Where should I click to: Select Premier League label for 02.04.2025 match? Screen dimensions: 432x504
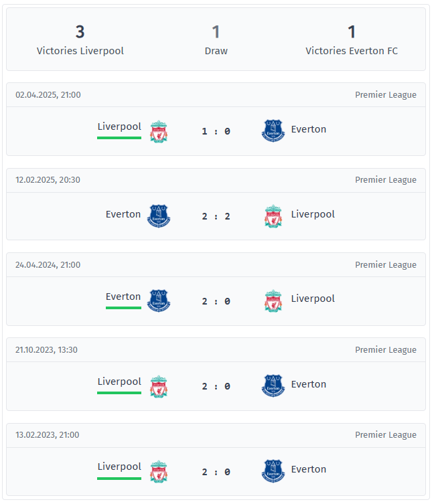385,95
